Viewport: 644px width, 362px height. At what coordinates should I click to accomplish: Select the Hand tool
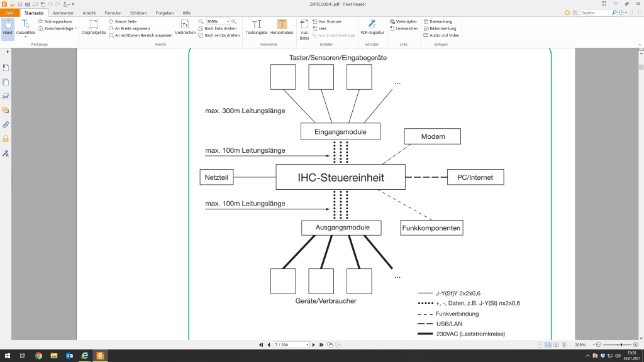(8, 28)
